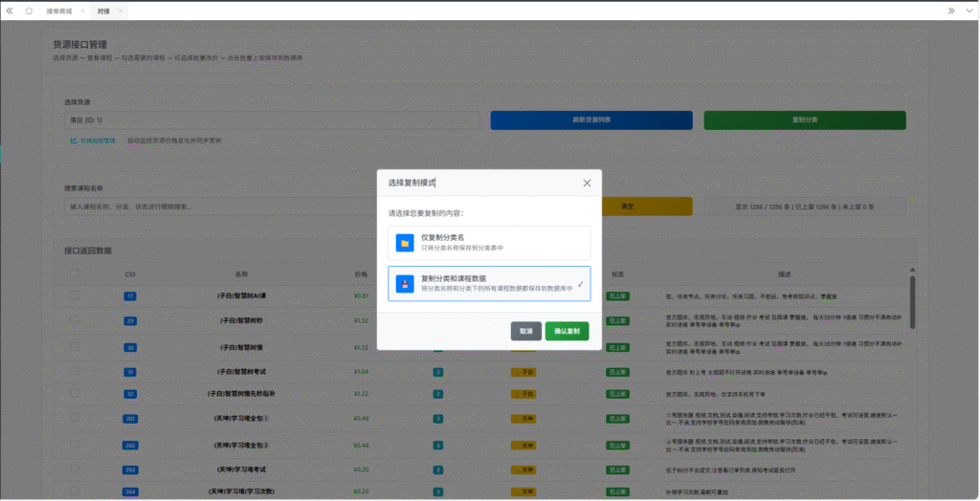
Task: Click the double left arrow tab scroller
Action: pos(10,11)
